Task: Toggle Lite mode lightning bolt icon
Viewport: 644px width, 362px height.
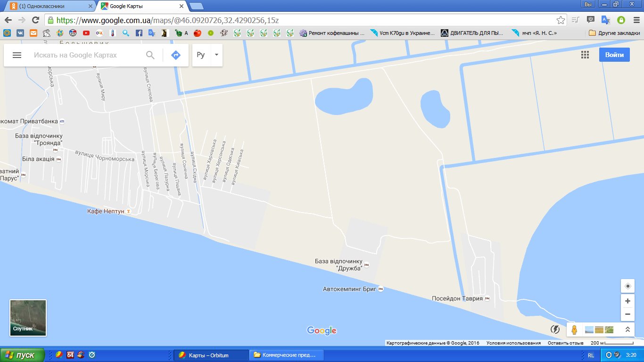Action: click(x=555, y=329)
